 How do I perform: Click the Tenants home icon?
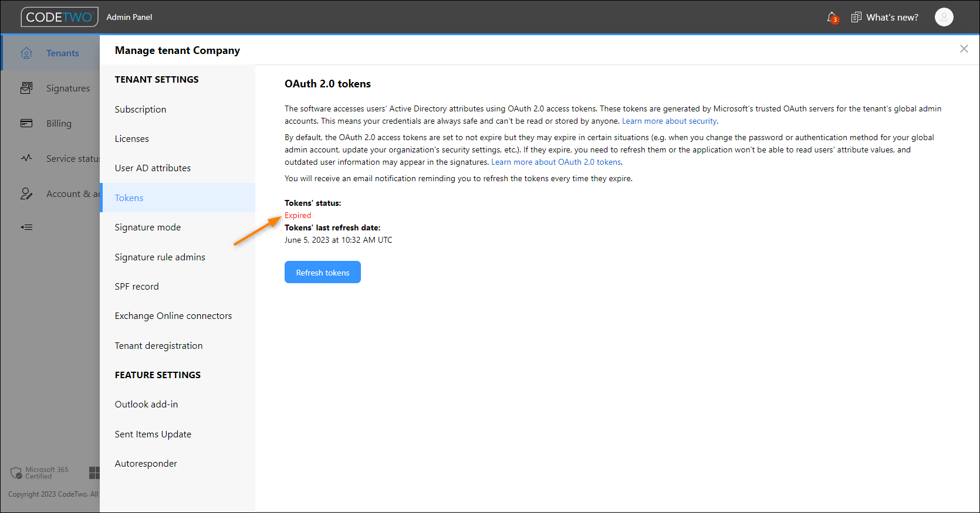click(26, 53)
